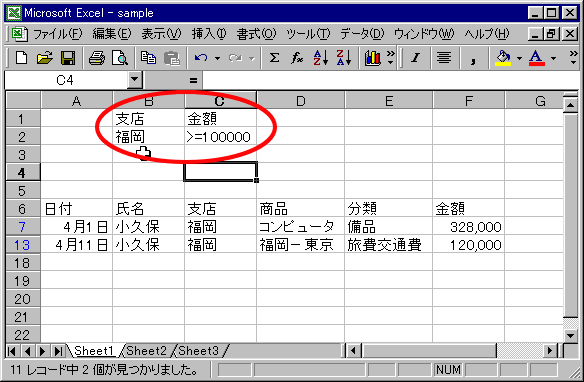Toggle comma style formatting

[x=473, y=58]
